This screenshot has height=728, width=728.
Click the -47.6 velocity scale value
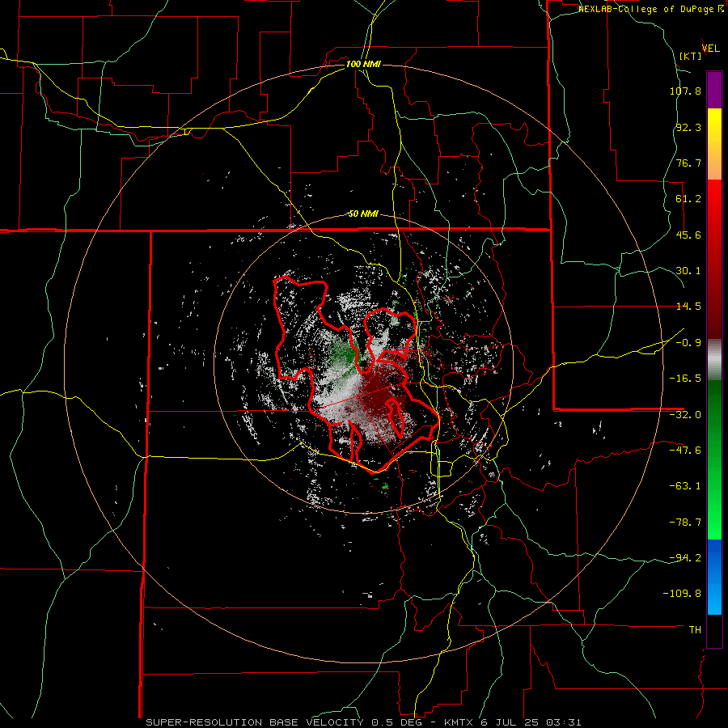pos(685,451)
